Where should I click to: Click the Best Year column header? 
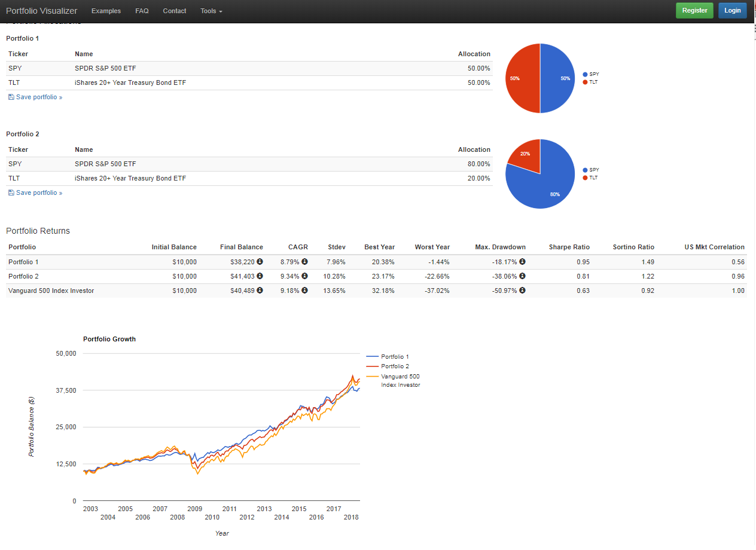coord(379,247)
